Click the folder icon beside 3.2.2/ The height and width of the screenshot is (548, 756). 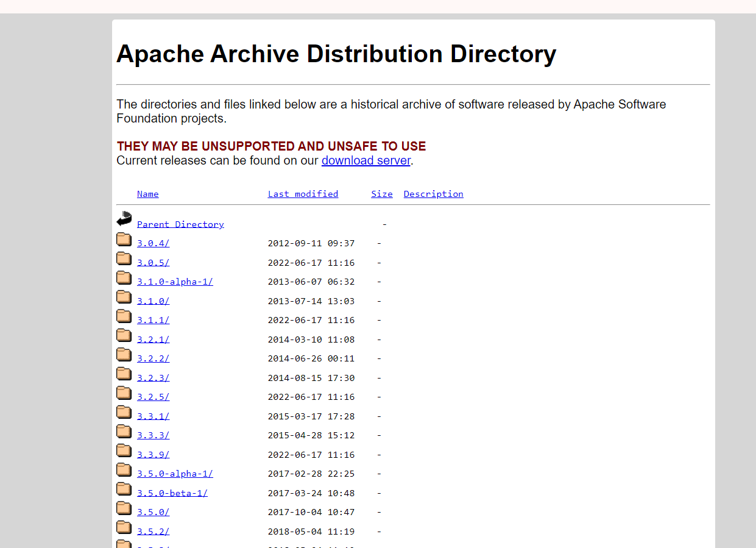(124, 354)
